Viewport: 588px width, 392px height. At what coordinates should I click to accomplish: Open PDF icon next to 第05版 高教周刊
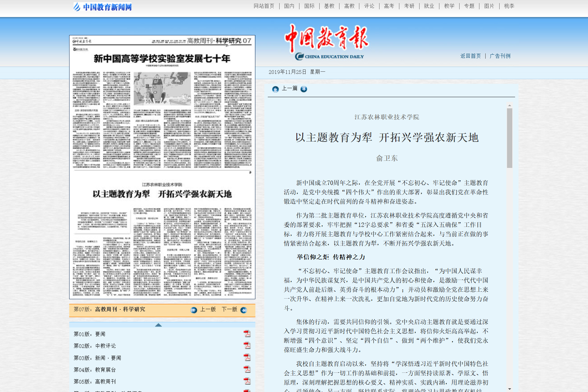(247, 381)
